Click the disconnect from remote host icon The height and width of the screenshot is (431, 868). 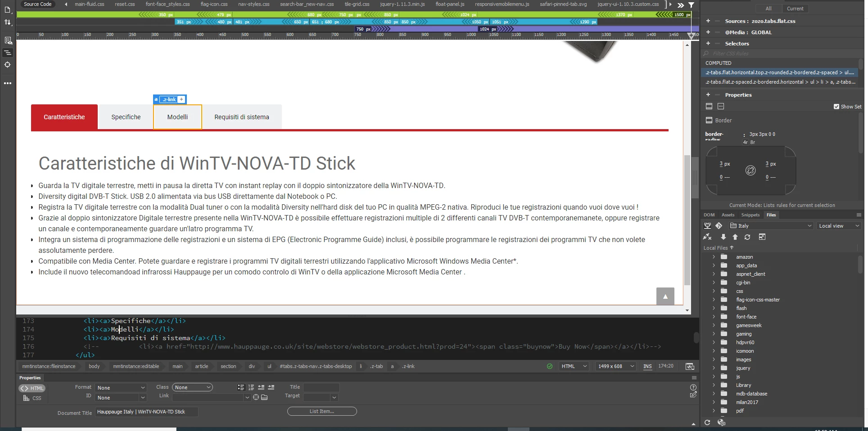tap(707, 237)
